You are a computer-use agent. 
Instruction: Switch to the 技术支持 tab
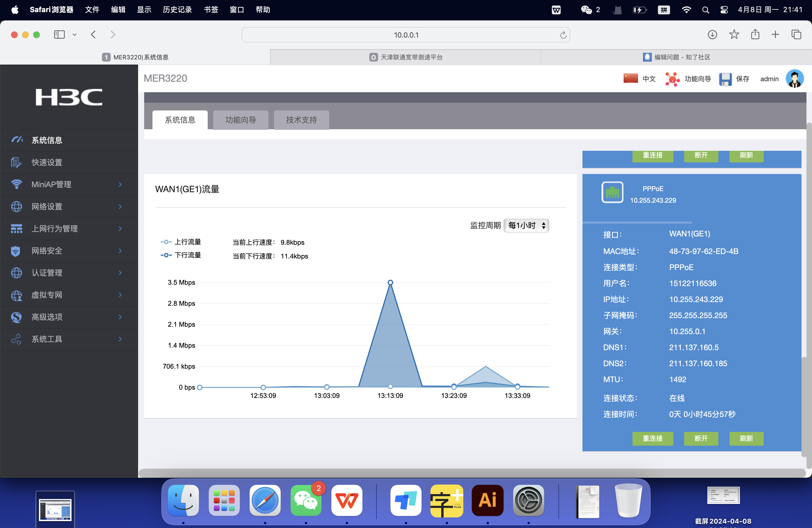click(301, 120)
